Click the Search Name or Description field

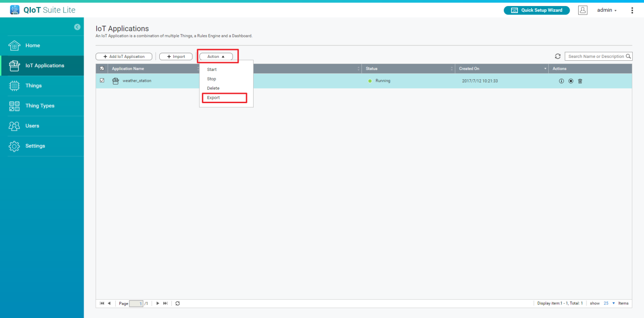click(x=595, y=57)
